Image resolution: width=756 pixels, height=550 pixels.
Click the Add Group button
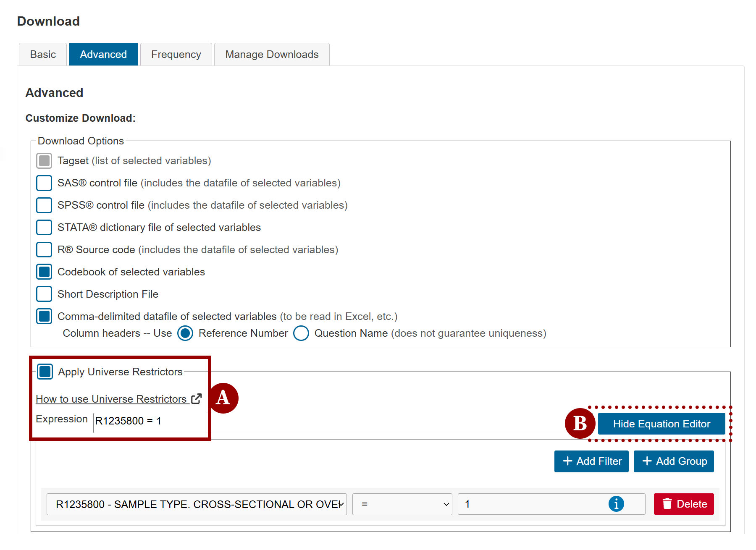pyautogui.click(x=674, y=461)
